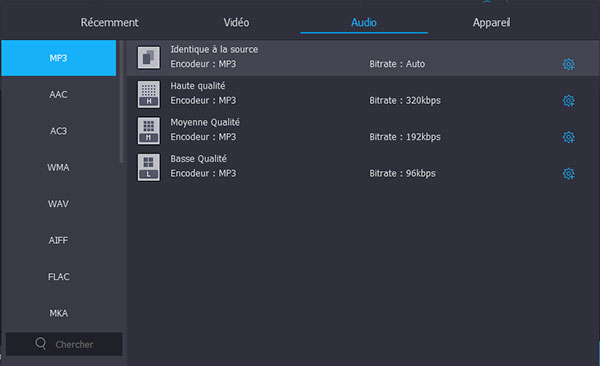Switch to the Récemment tab

pos(109,23)
